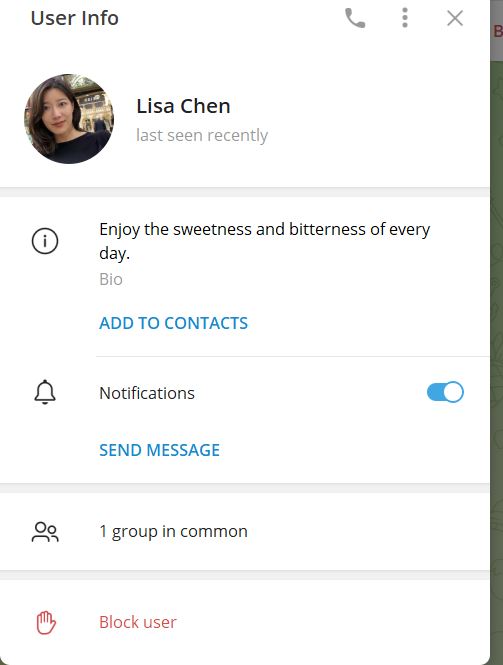Toggle the Notifications switch off

click(x=445, y=392)
